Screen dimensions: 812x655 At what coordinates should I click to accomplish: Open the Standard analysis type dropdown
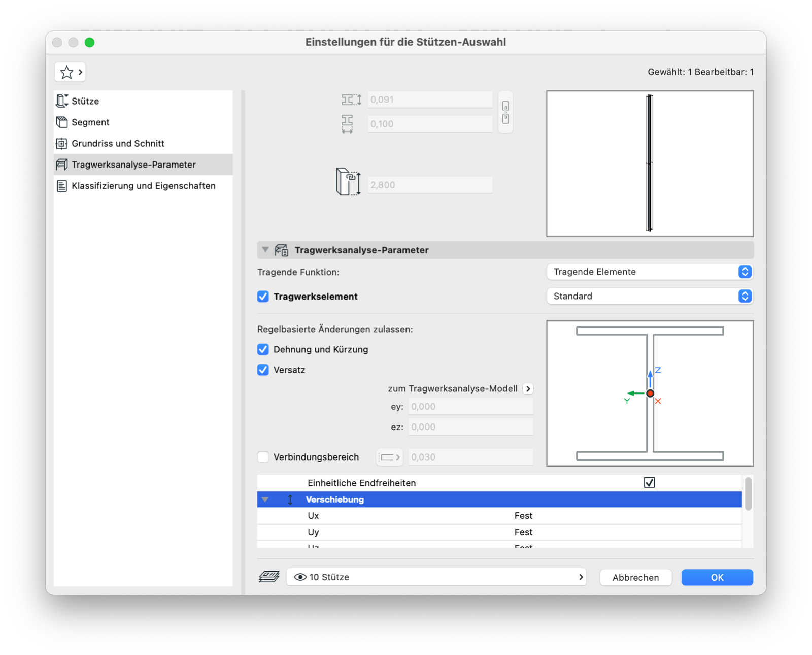coord(650,296)
